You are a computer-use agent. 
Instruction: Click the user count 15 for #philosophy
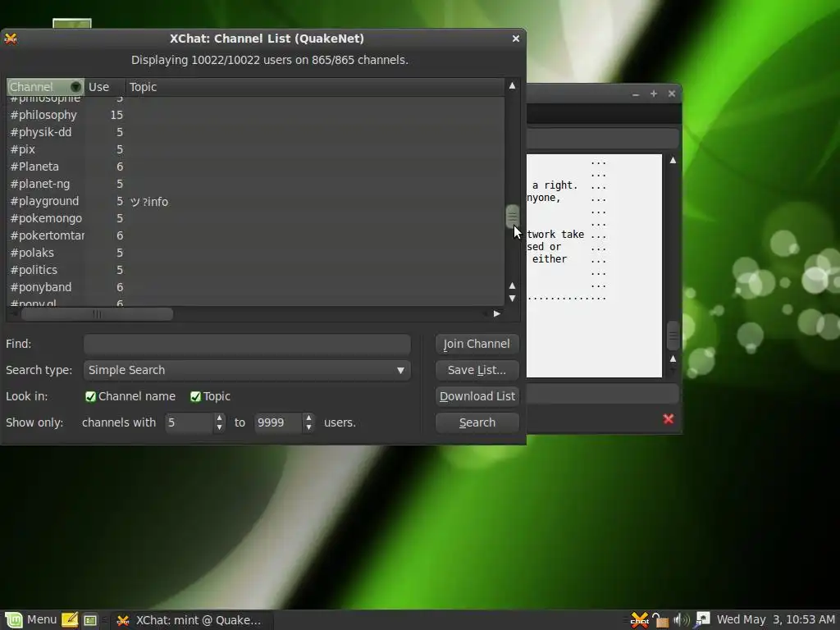116,115
